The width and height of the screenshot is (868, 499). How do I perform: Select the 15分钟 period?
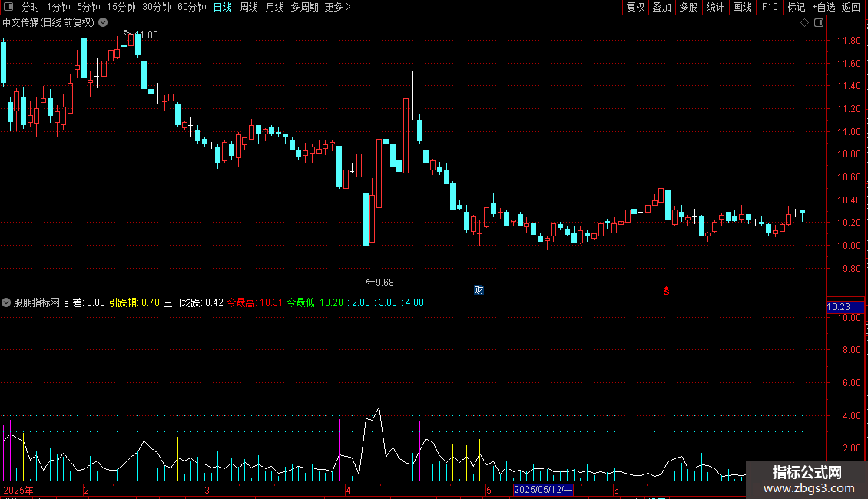tap(121, 7)
